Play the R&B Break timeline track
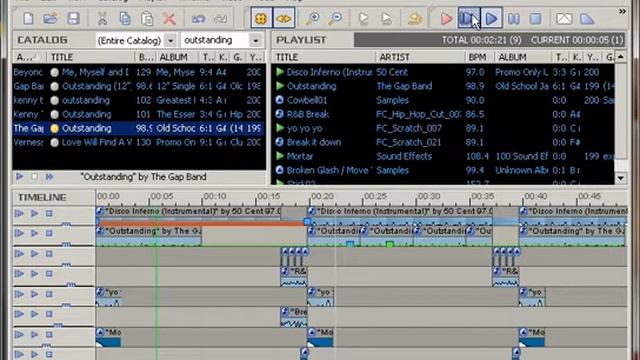 pyautogui.click(x=34, y=274)
